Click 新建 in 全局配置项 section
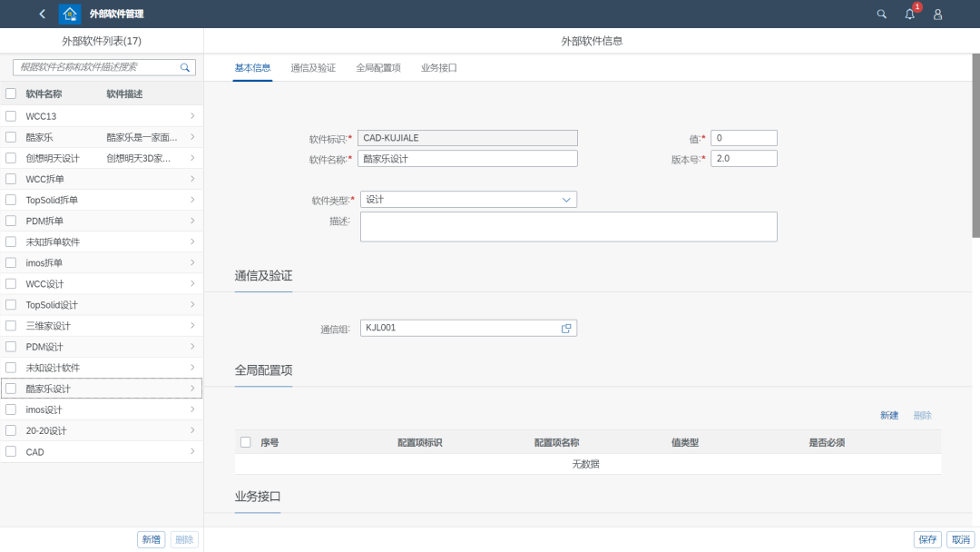Image resolution: width=980 pixels, height=552 pixels. 888,415
